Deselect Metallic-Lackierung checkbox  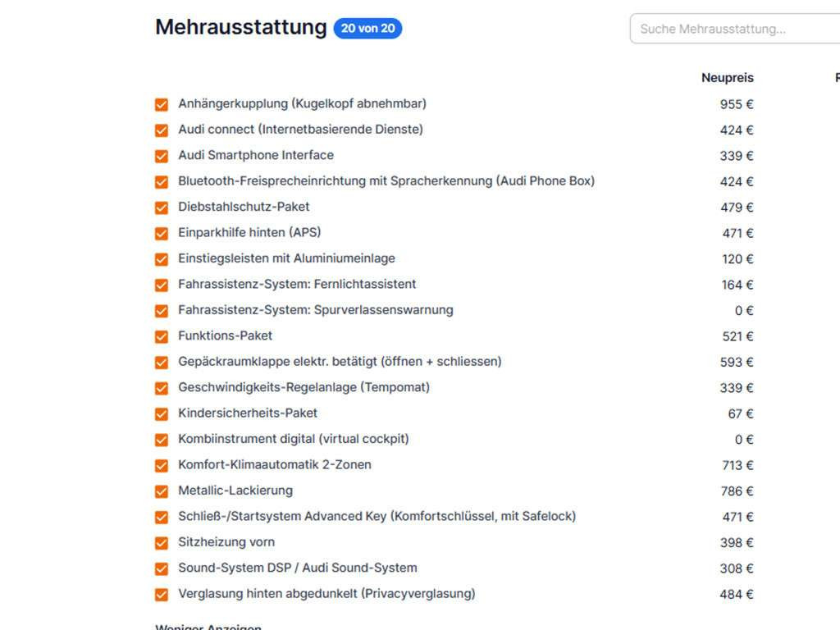click(x=162, y=491)
